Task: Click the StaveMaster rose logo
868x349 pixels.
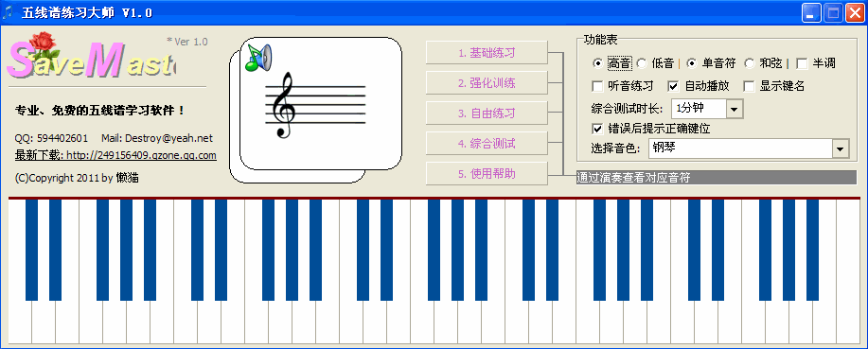Action: point(92,57)
